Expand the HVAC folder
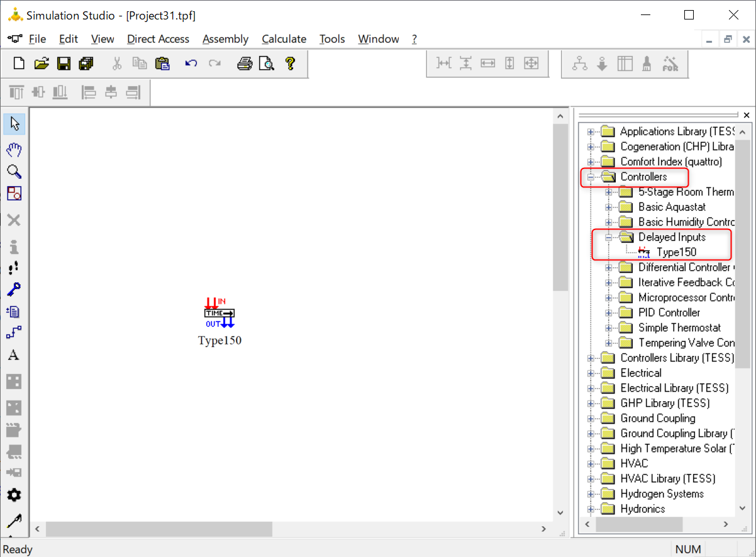This screenshot has height=557, width=756. (x=591, y=463)
